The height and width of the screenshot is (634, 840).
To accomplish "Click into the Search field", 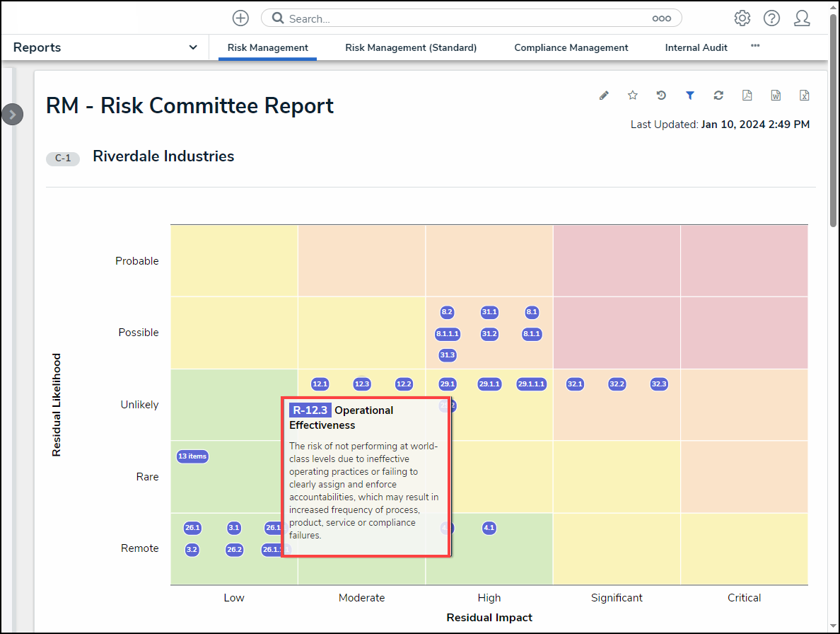I will pyautogui.click(x=467, y=18).
